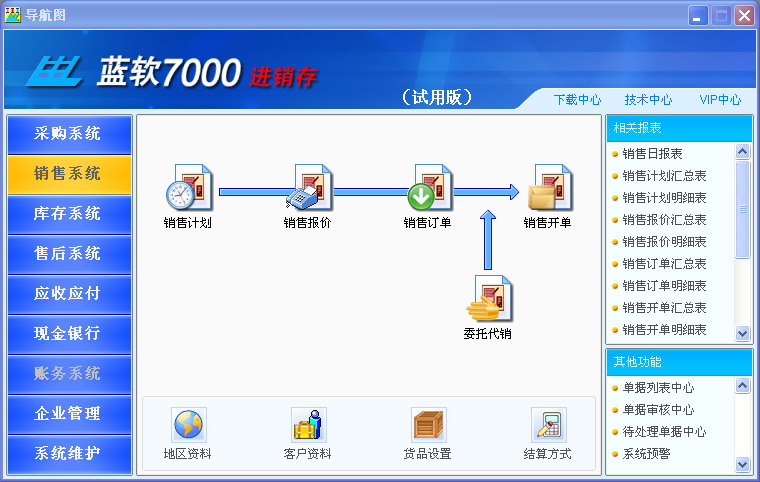Image resolution: width=760 pixels, height=482 pixels.
Task: Click the VIP中心 link
Action: [720, 100]
